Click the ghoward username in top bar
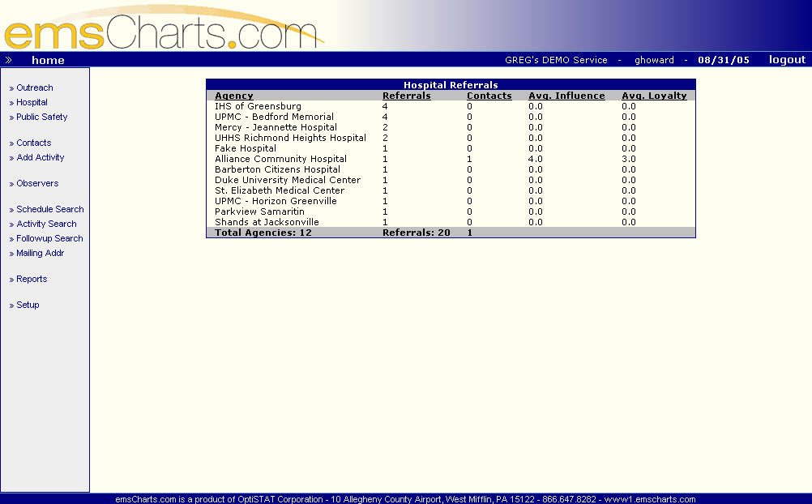This screenshot has width=812, height=504. click(654, 59)
